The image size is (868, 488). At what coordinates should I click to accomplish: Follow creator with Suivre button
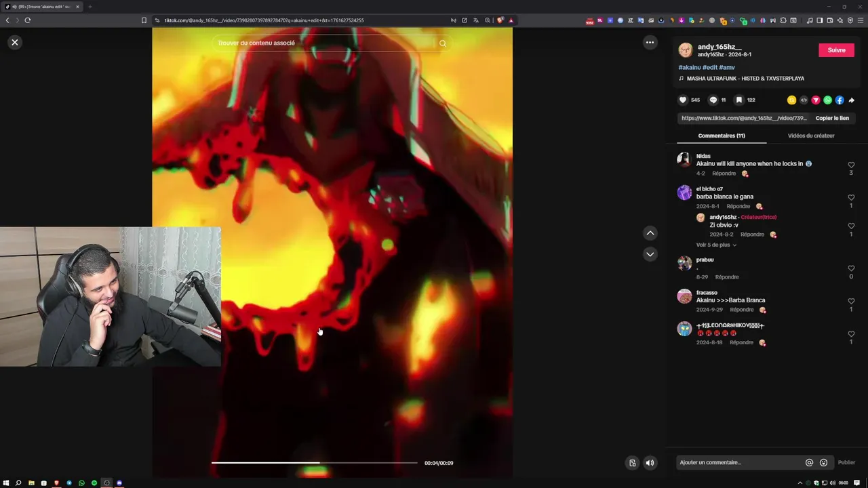(836, 50)
